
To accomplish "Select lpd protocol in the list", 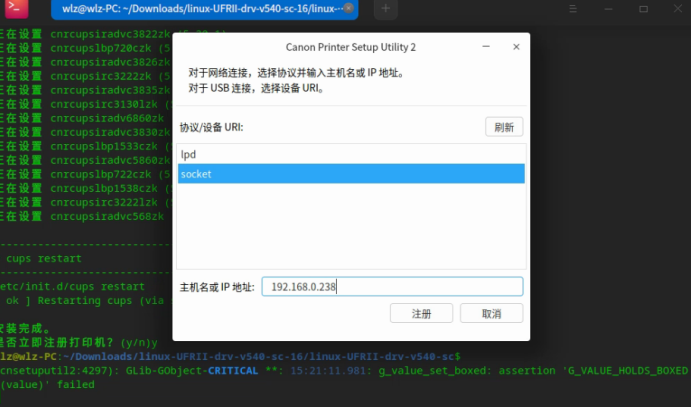I will 351,155.
